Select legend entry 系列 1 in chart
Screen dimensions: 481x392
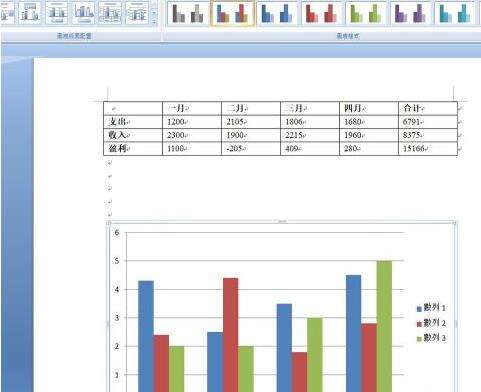[x=431, y=308]
